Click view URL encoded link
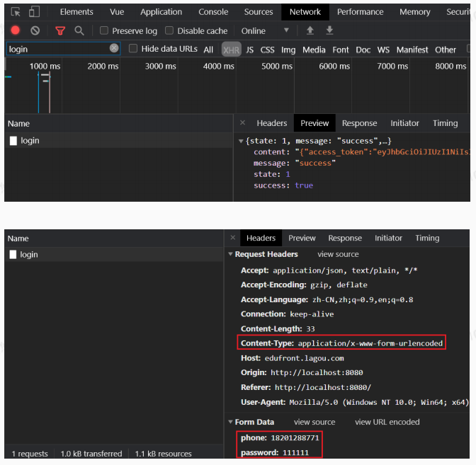476x465 pixels. 387,423
